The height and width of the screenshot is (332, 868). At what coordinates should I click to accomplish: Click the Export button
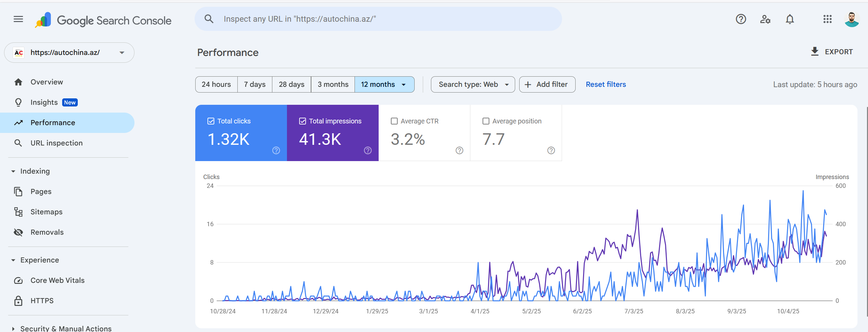832,52
